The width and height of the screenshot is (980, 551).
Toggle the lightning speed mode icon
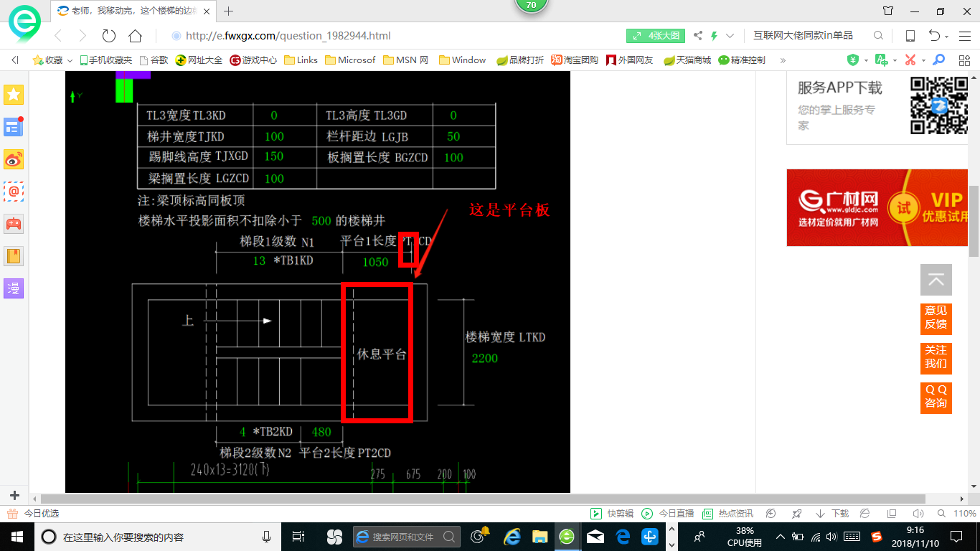715,36
